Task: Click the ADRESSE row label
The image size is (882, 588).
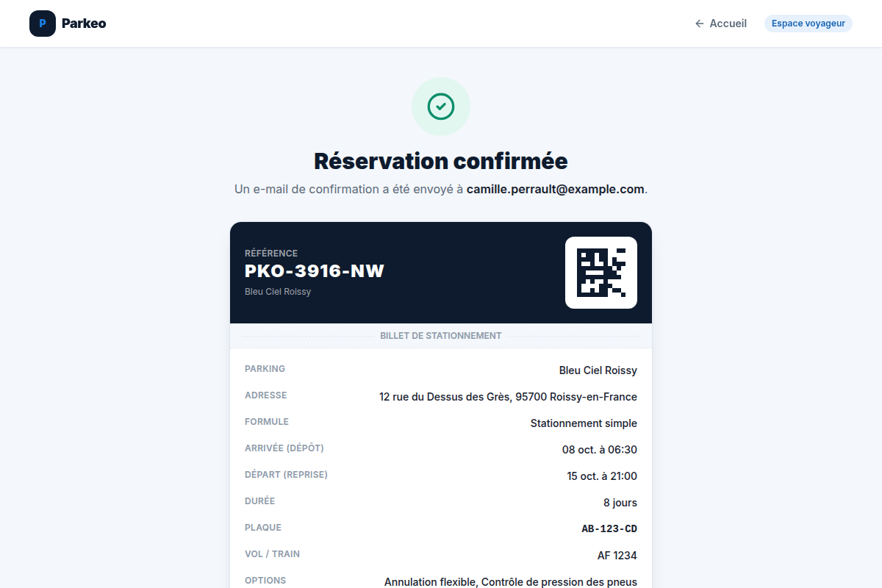Action: (266, 395)
